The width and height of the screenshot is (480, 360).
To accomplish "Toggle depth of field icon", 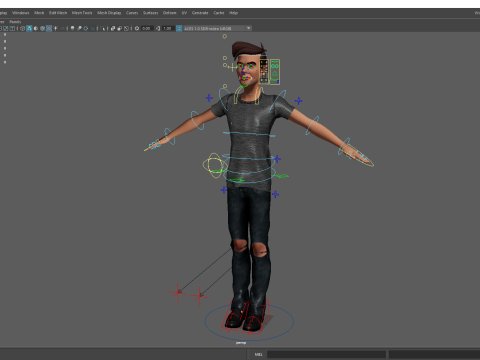I will (x=92, y=28).
